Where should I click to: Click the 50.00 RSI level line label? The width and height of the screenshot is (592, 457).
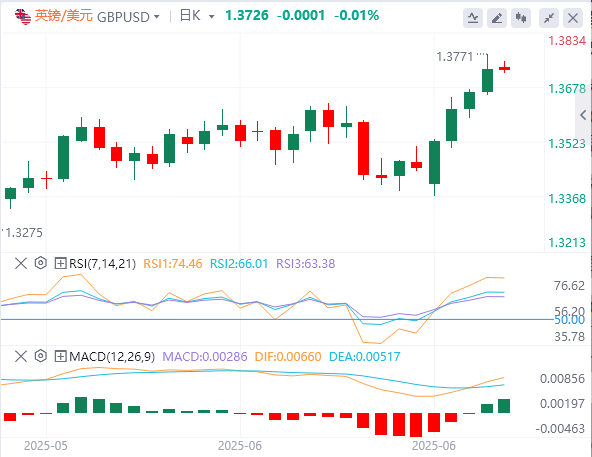569,320
